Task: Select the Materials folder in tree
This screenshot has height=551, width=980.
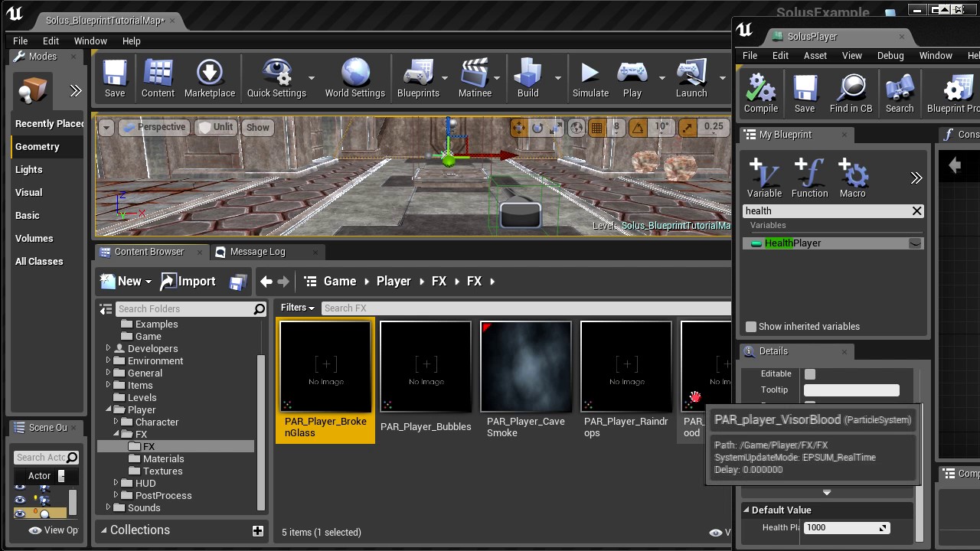Action: (x=163, y=458)
